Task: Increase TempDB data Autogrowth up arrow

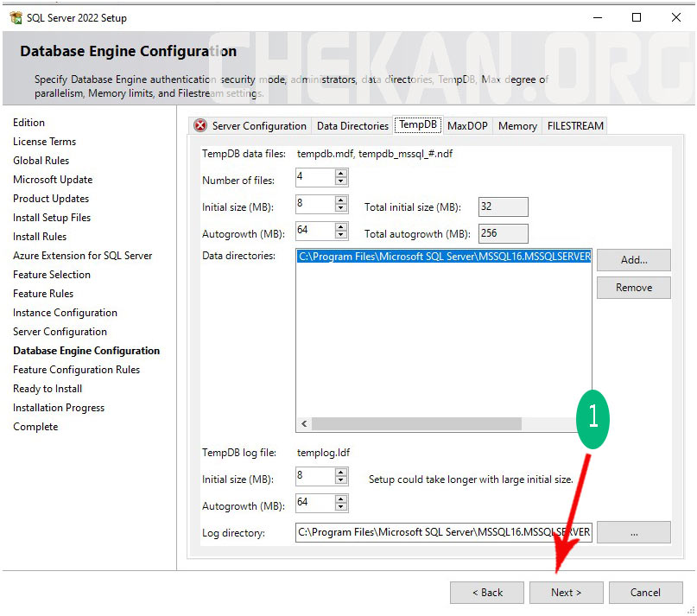Action: [341, 227]
